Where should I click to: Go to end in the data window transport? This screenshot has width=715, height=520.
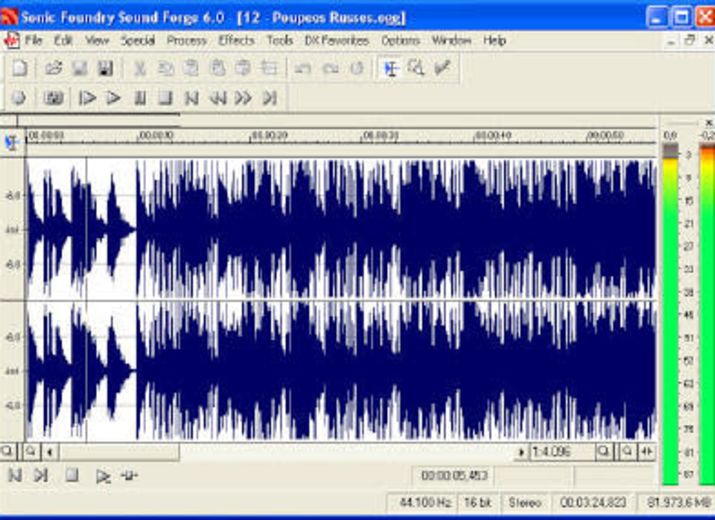(41, 476)
